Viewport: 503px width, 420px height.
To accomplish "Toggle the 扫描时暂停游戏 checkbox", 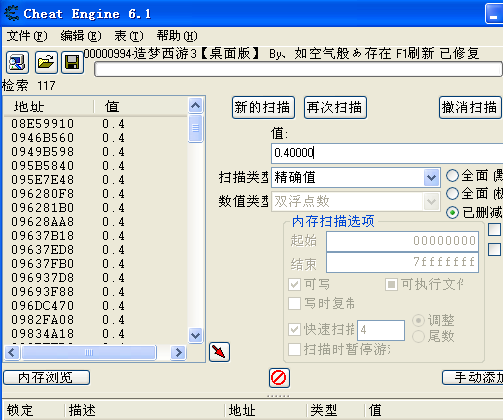I will (294, 349).
